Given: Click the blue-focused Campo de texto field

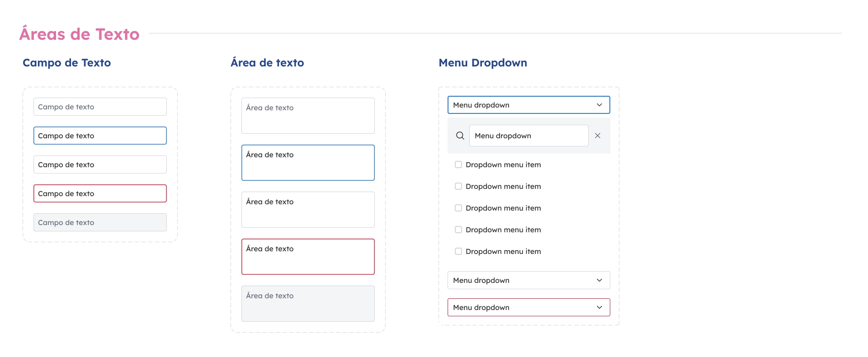Looking at the screenshot, I should [x=100, y=136].
